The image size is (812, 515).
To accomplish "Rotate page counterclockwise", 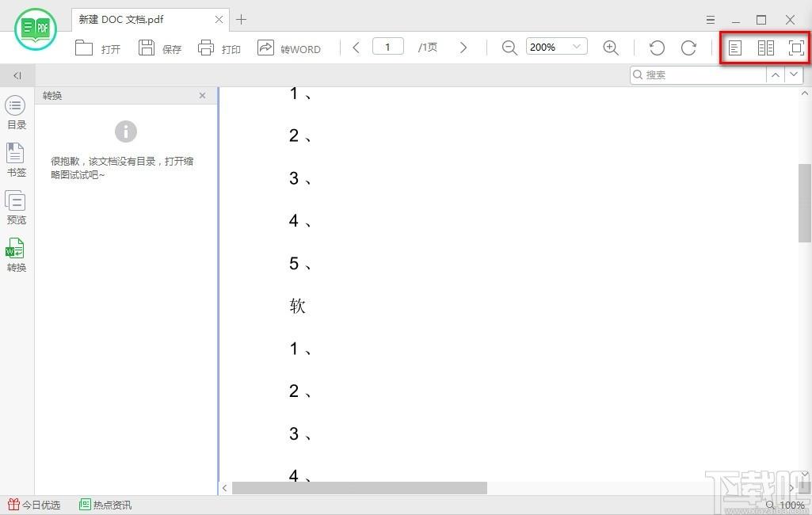I will [x=658, y=48].
